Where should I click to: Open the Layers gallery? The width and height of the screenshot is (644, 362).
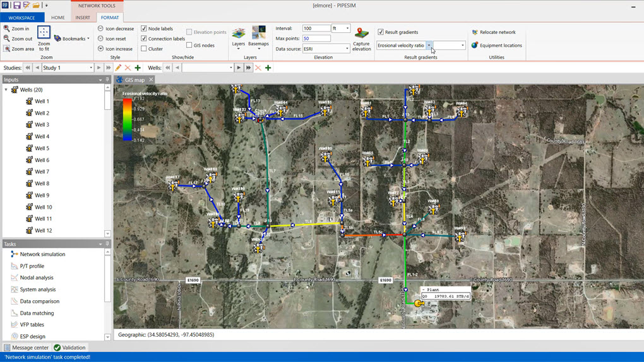tap(238, 38)
